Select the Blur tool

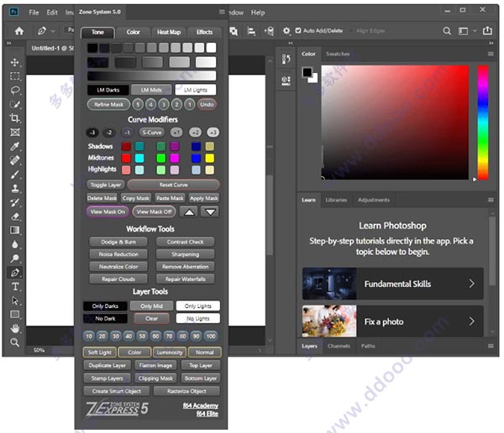click(15, 244)
